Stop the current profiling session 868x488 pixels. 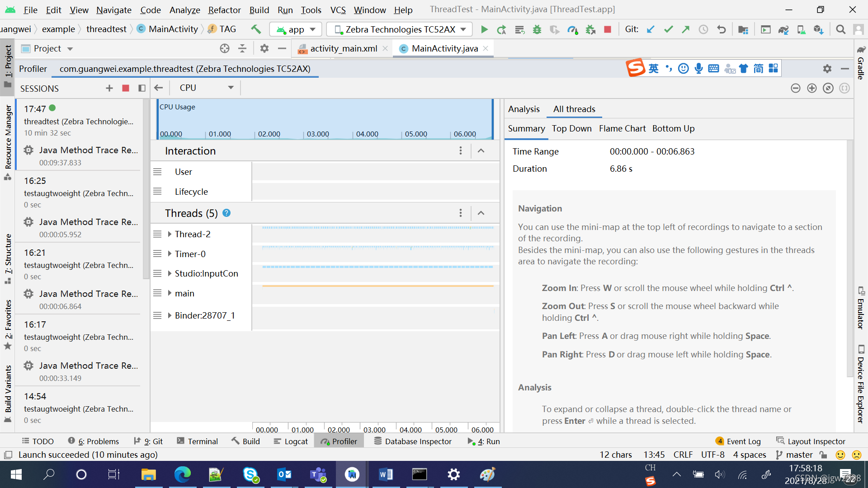point(126,88)
